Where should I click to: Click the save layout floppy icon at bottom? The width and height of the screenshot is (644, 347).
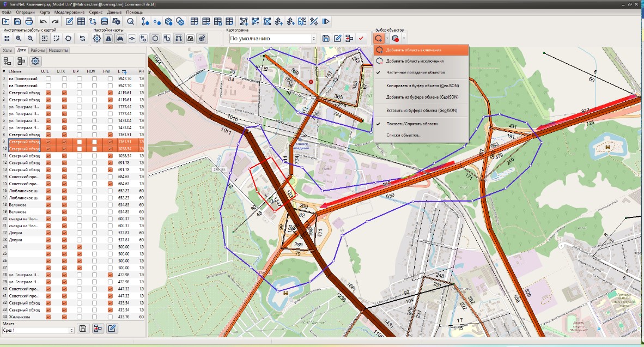pos(83,328)
